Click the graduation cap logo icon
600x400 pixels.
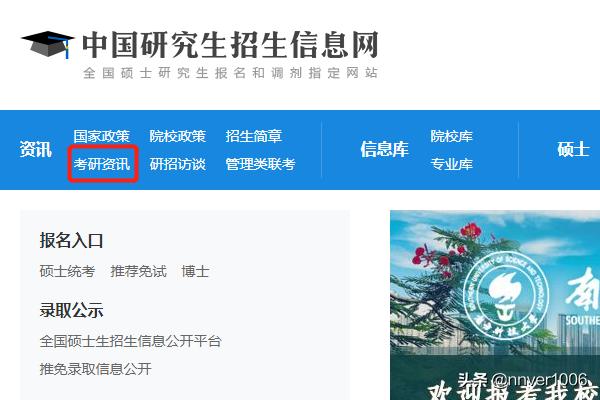47,44
